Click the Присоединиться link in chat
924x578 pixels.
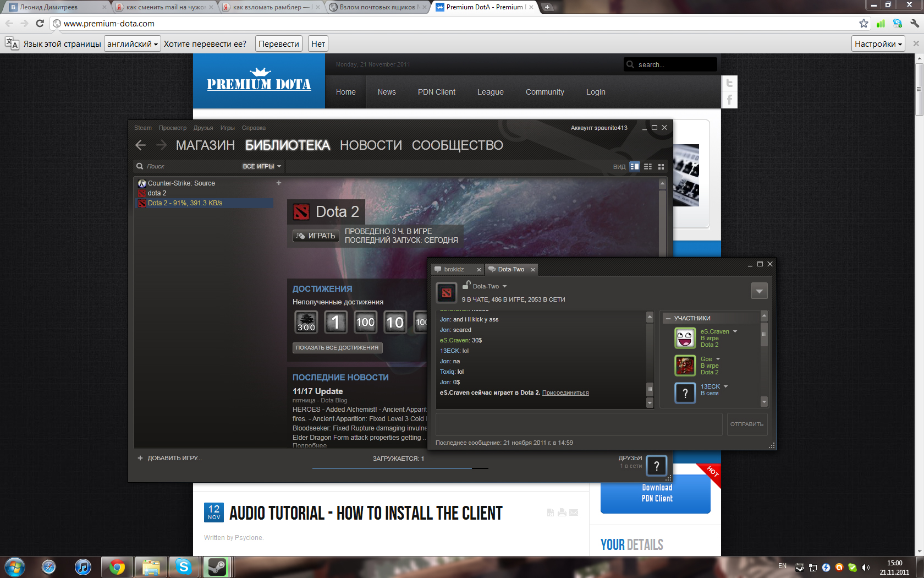coord(565,392)
